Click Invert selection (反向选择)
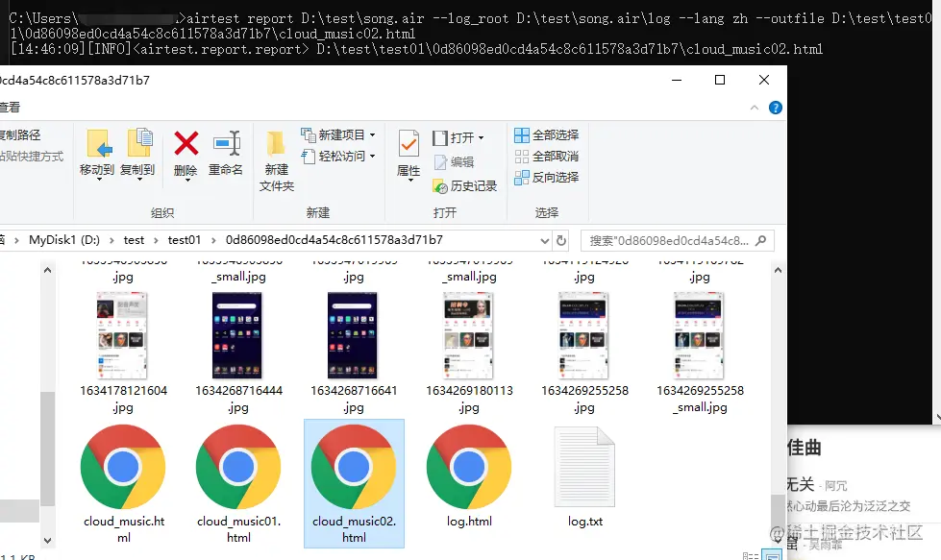This screenshot has width=941, height=560. click(x=547, y=178)
